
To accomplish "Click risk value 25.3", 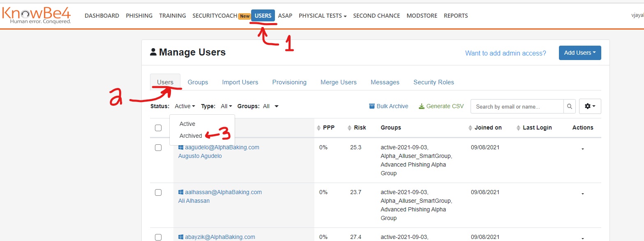I will (x=356, y=147).
